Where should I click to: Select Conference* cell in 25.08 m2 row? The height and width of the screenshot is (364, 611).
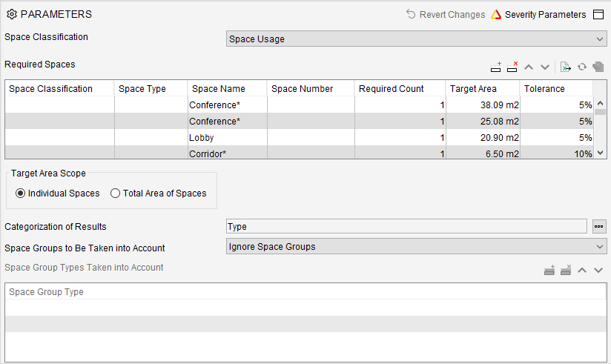click(x=228, y=121)
